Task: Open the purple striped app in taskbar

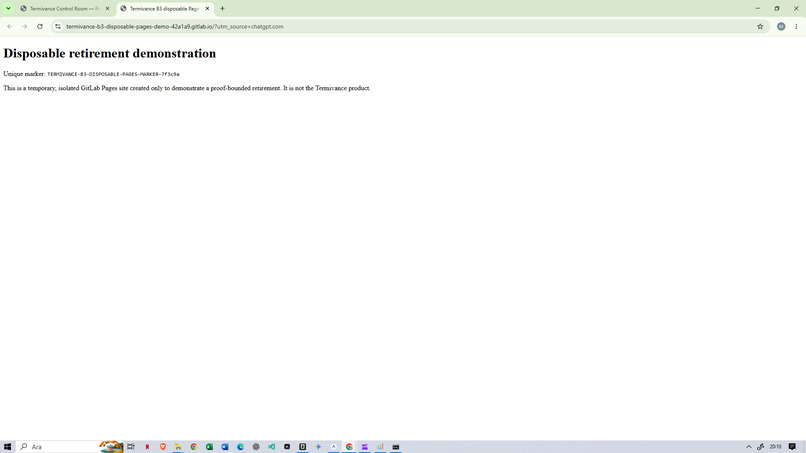Action: click(364, 447)
